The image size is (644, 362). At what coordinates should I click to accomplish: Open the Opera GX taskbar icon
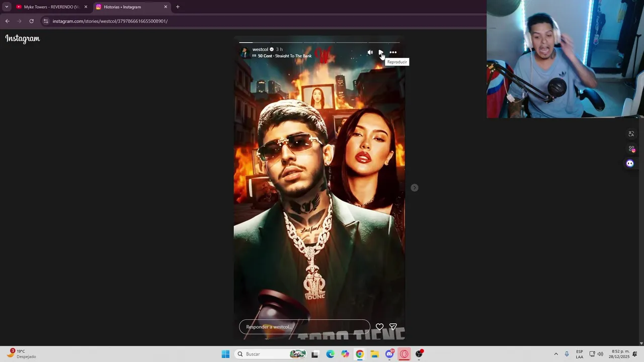[404, 354]
